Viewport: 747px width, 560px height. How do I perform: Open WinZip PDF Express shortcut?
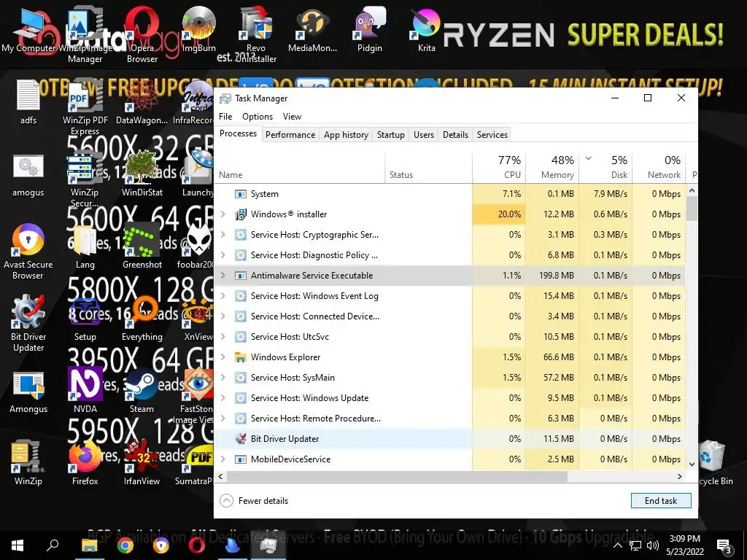pyautogui.click(x=85, y=108)
